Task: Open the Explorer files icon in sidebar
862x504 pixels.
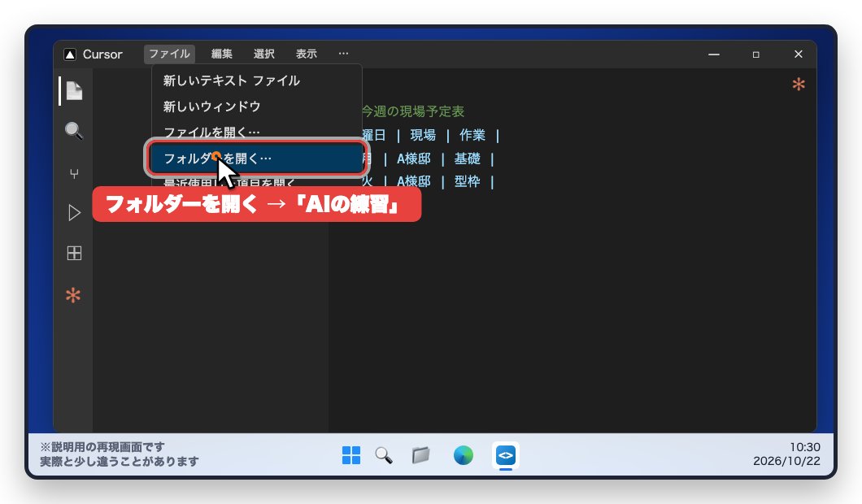Action: pyautogui.click(x=74, y=91)
